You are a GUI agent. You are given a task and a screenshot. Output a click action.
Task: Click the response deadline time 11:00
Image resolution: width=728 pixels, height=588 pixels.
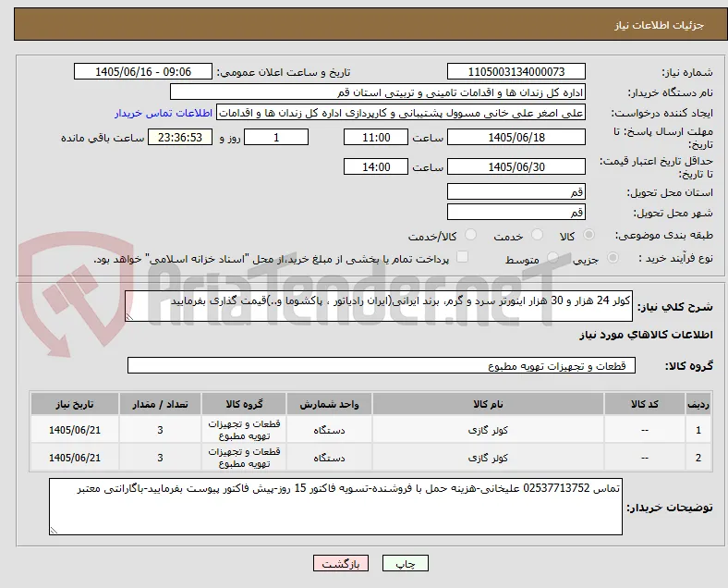tap(376, 138)
